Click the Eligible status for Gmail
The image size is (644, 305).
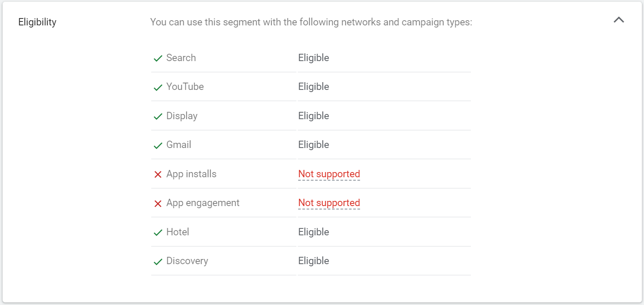tap(314, 145)
